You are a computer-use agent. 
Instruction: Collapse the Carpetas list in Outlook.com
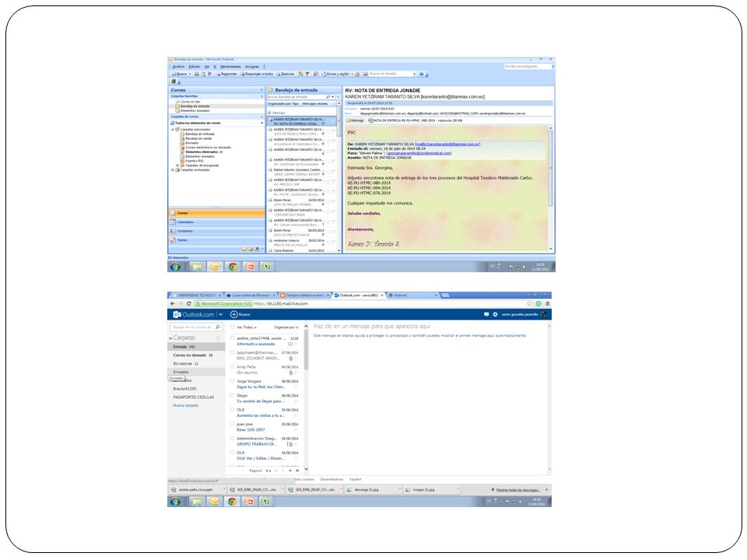click(170, 338)
